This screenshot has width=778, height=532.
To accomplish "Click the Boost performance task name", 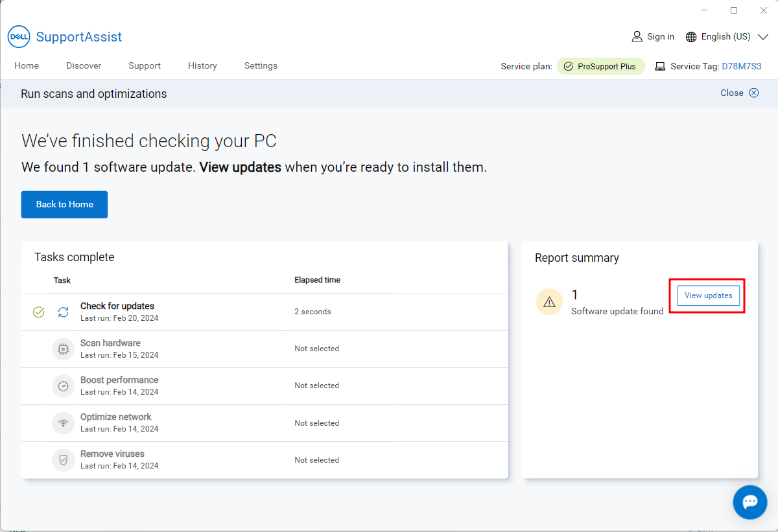I will pos(119,380).
